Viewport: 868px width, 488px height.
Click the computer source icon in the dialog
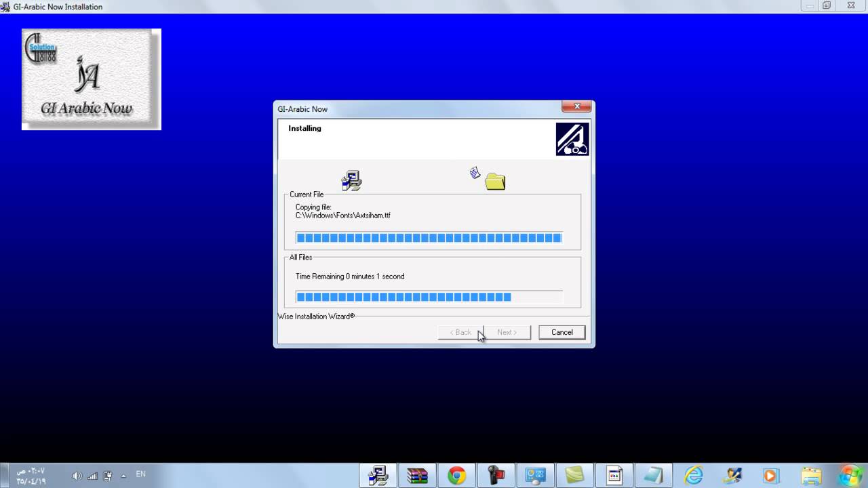(351, 180)
